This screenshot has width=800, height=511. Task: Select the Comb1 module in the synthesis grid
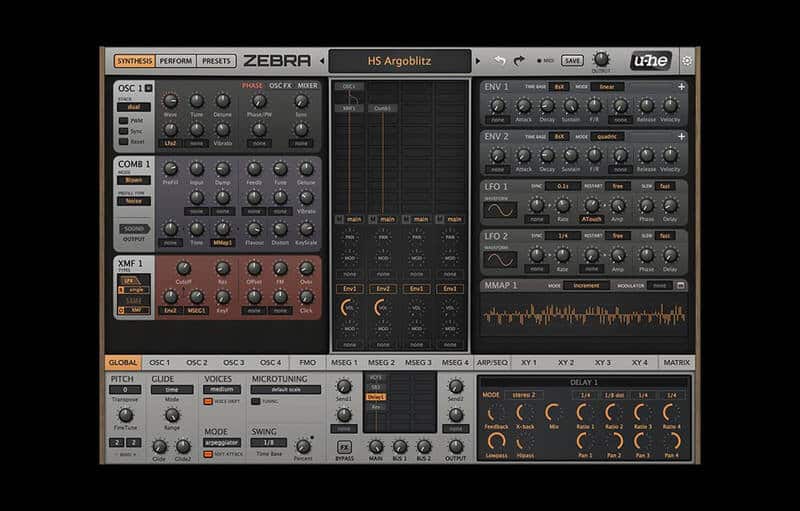[x=383, y=108]
